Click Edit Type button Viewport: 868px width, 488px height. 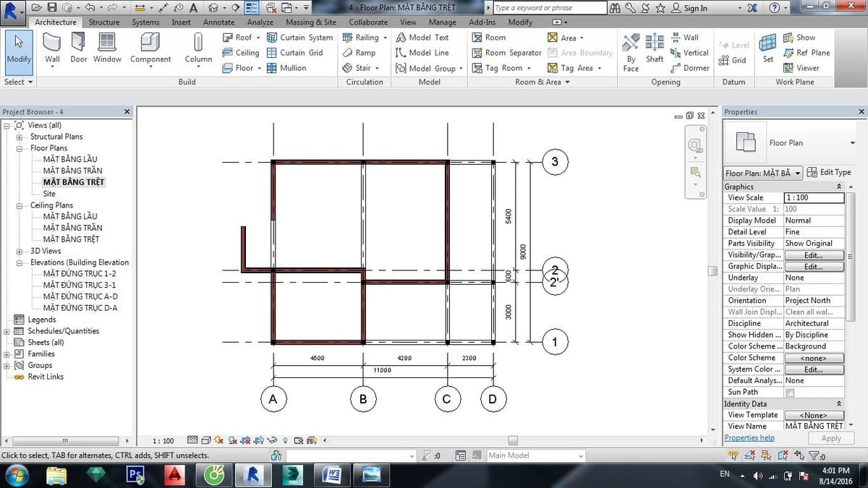point(830,172)
